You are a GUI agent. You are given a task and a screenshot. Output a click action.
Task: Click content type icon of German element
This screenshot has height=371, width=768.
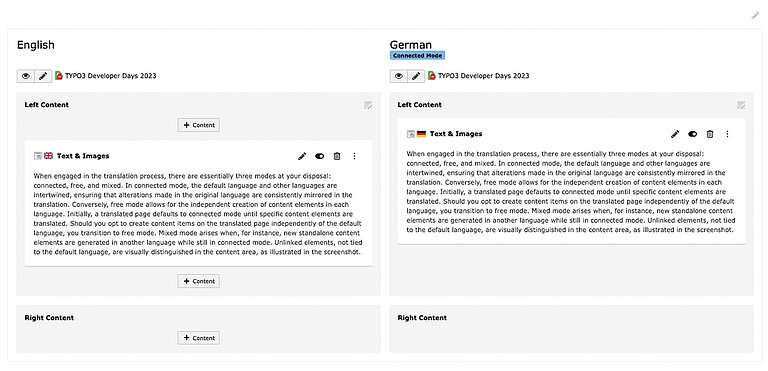(x=411, y=134)
